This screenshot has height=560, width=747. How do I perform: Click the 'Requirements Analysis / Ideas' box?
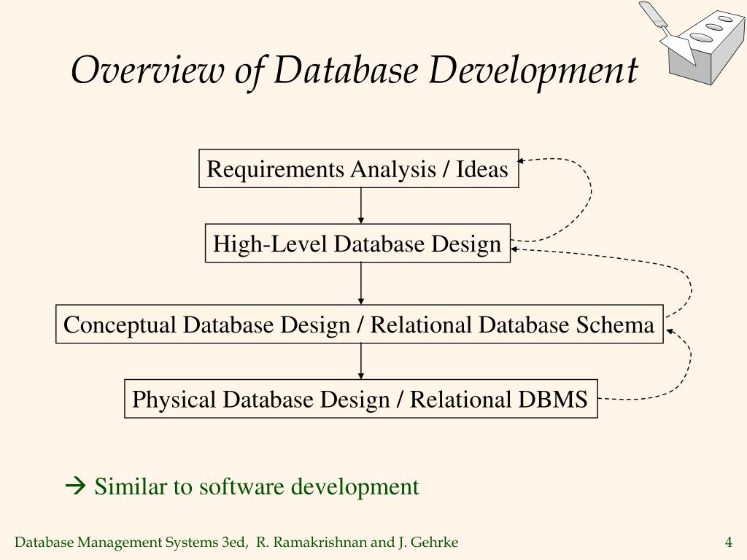click(358, 168)
